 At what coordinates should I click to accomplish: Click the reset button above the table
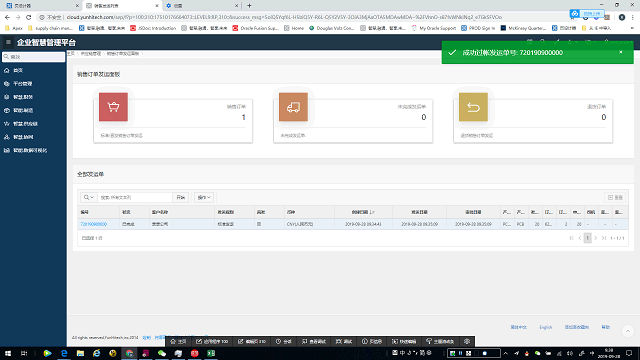(x=615, y=197)
